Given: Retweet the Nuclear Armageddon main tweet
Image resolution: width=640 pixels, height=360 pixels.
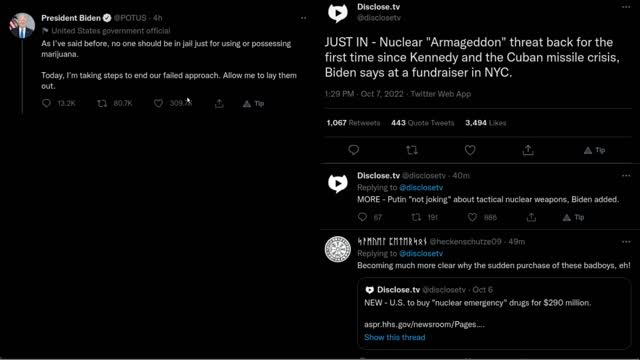Looking at the screenshot, I should pyautogui.click(x=412, y=150).
